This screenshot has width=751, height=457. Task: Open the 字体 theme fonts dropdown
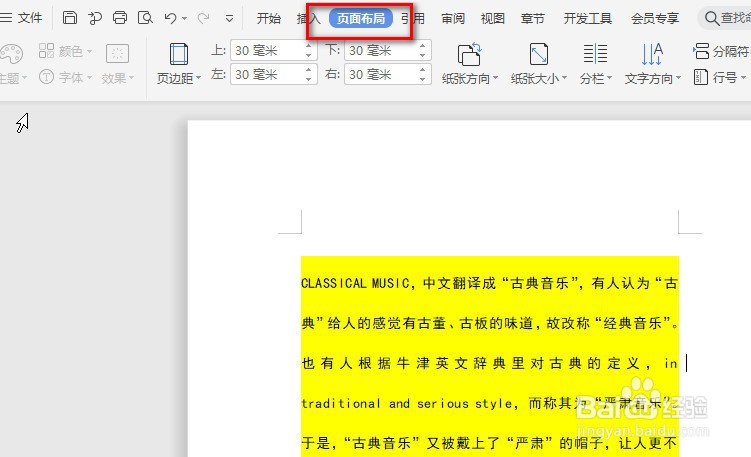pos(65,77)
